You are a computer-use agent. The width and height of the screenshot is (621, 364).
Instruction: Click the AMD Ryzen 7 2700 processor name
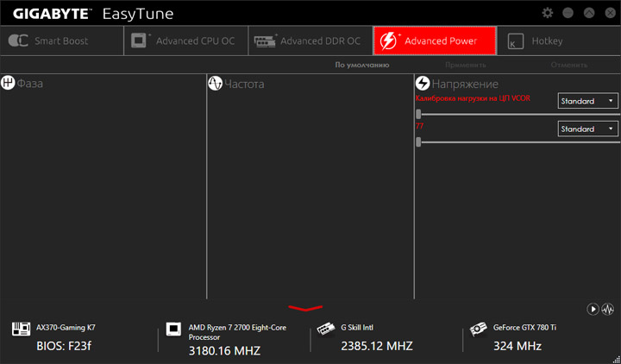(x=237, y=332)
